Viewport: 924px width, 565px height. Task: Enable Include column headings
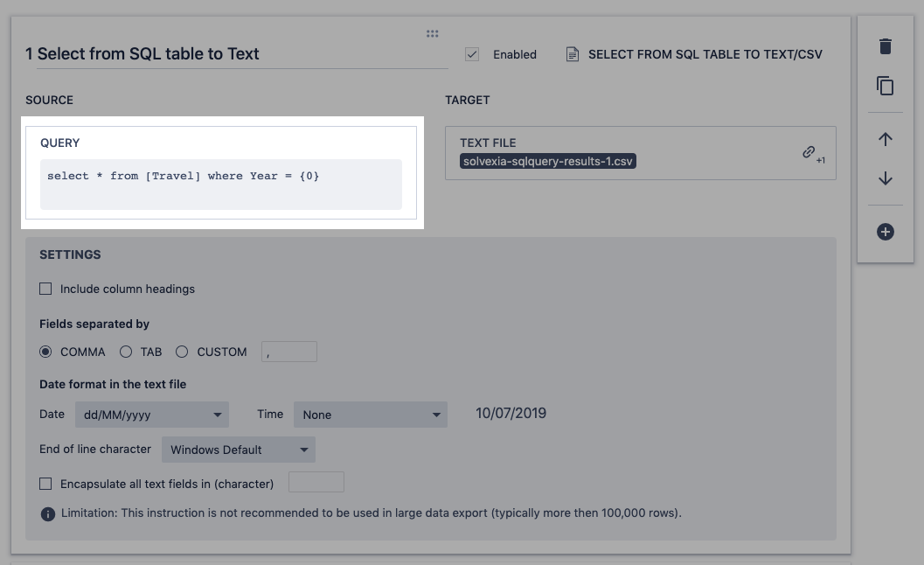46,289
